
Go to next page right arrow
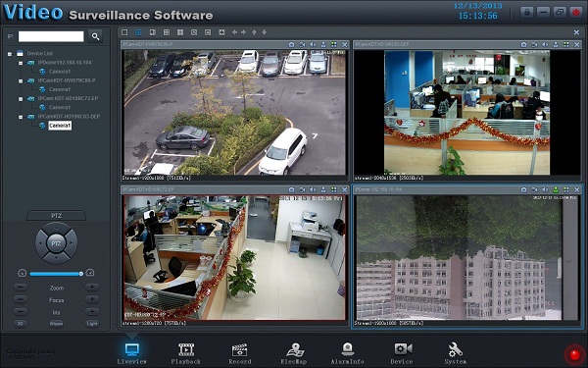(x=243, y=32)
